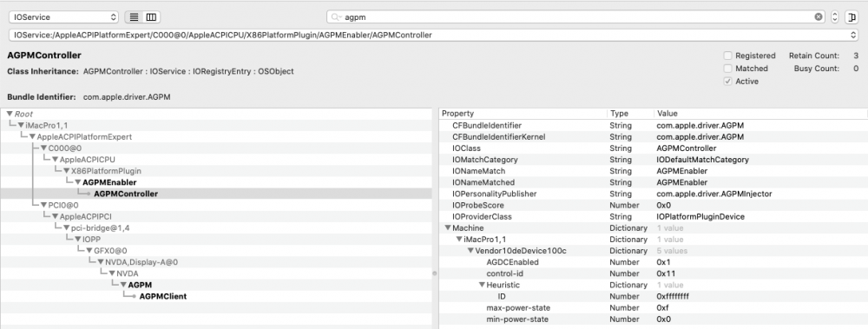Viewport: 868px width, 329px height.
Task: Sort by the Type column header
Action: click(x=630, y=114)
